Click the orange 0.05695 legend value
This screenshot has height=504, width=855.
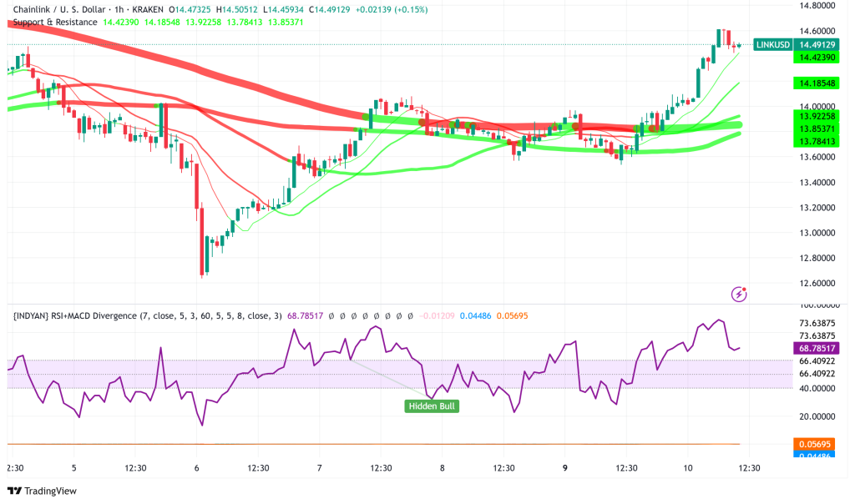[512, 315]
